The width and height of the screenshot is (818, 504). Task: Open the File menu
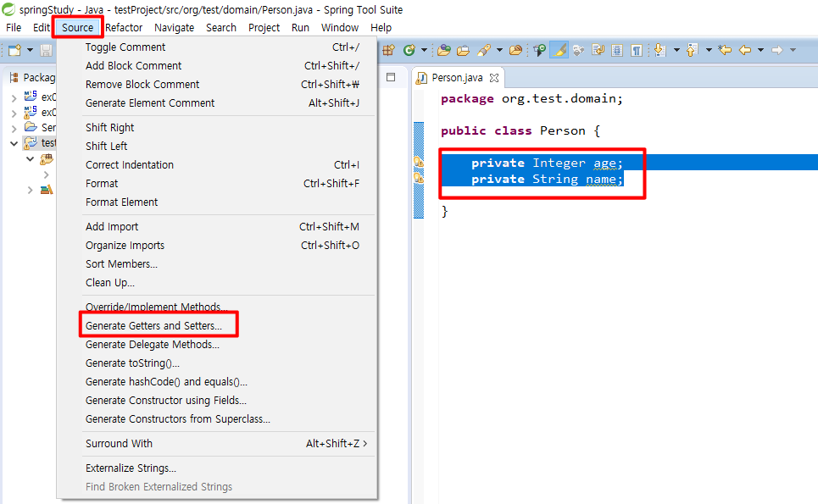14,28
